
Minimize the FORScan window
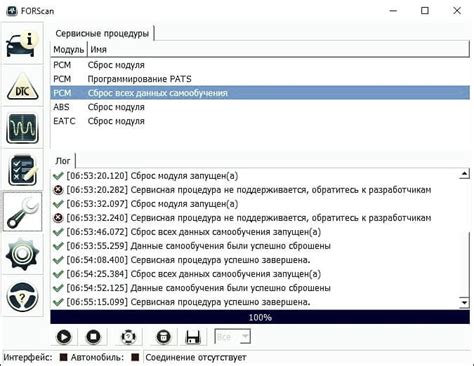pos(393,11)
